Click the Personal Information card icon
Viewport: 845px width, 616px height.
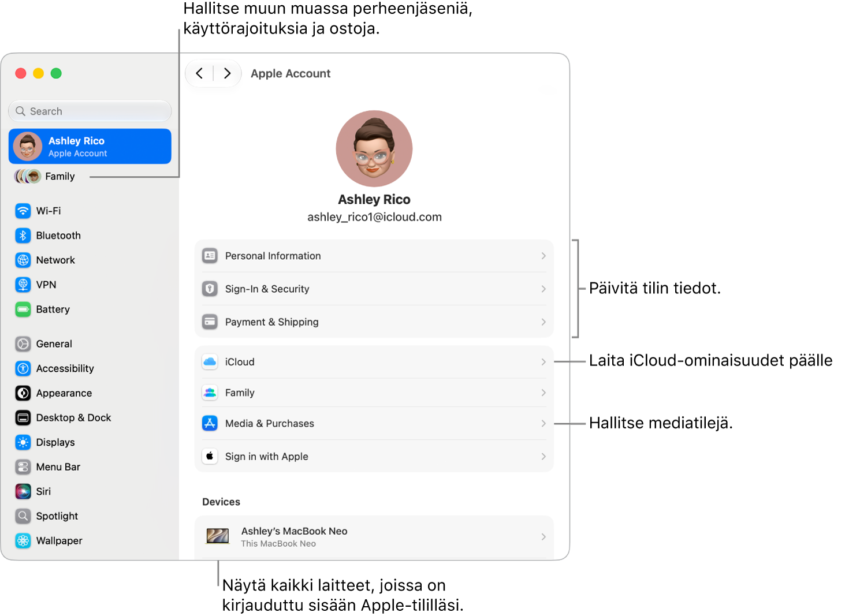click(210, 256)
